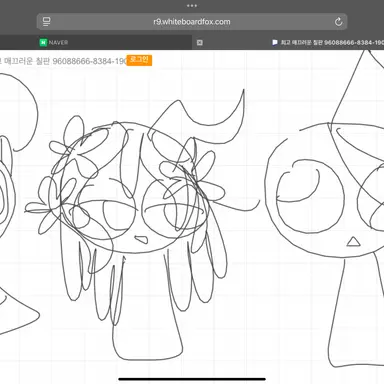Switch to the NAVER tab

96,42
